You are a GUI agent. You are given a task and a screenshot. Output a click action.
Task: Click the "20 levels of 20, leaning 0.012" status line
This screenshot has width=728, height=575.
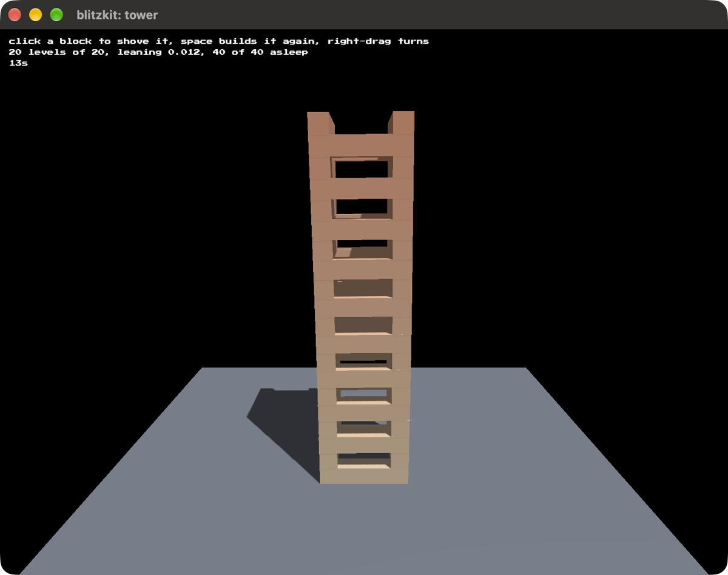pos(158,52)
